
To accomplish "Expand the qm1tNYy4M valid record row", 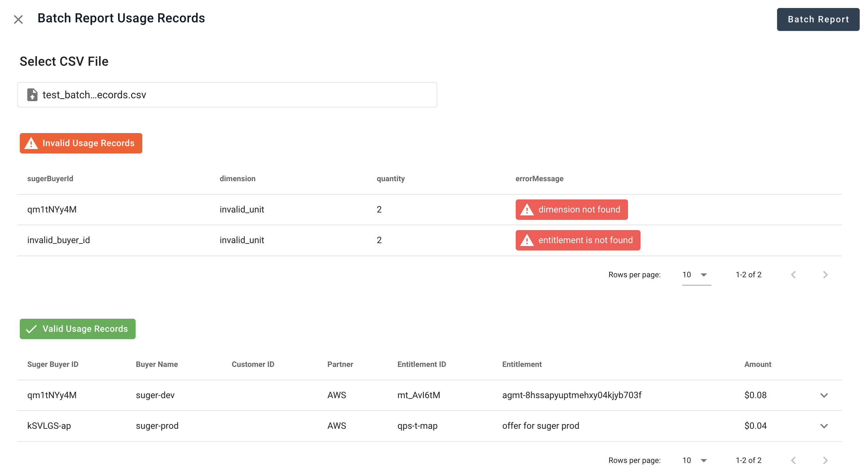I will [824, 395].
